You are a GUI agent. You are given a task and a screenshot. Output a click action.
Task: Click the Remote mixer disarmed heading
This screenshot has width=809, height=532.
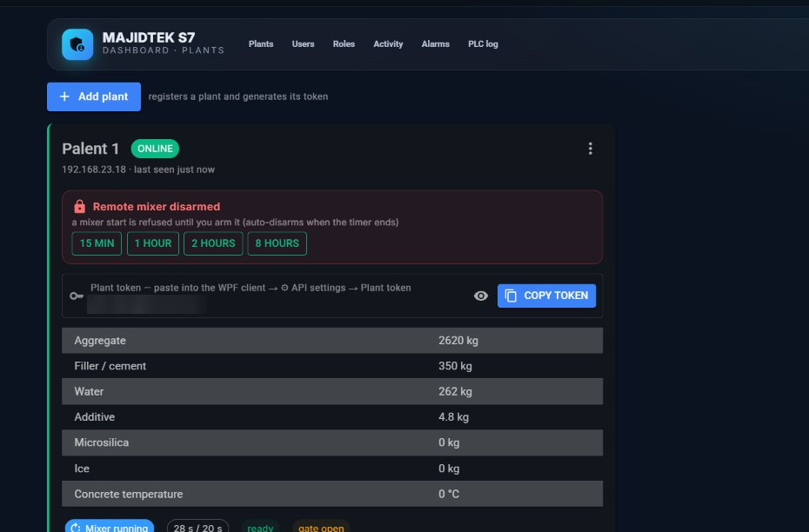click(x=157, y=207)
